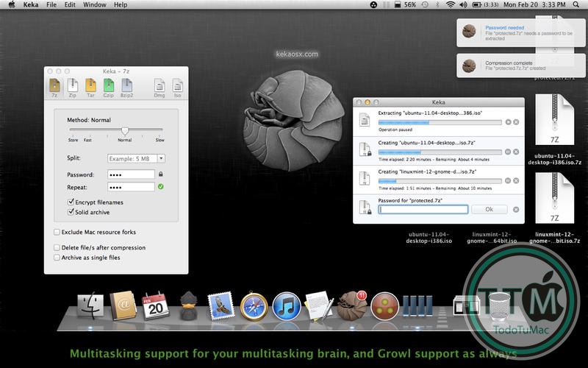Image resolution: width=588 pixels, height=368 pixels.
Task: Cancel creating linuxmint-12-gnome iso.7z
Action: 516,180
